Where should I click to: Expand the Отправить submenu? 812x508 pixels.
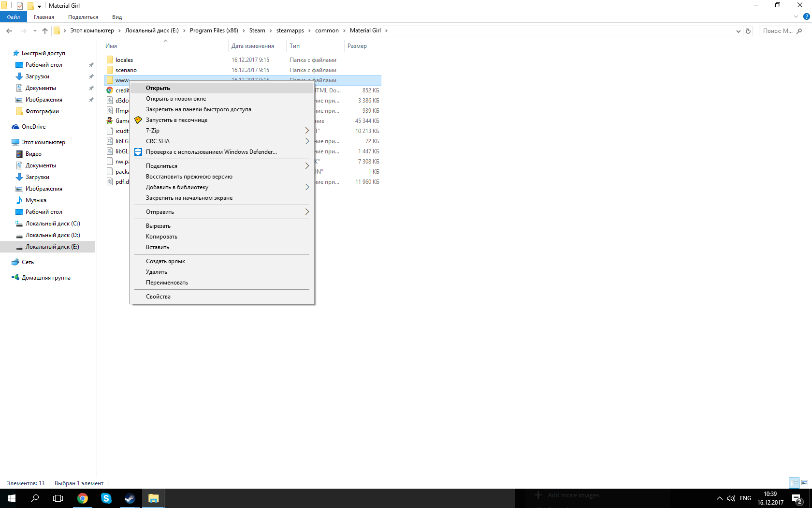307,212
